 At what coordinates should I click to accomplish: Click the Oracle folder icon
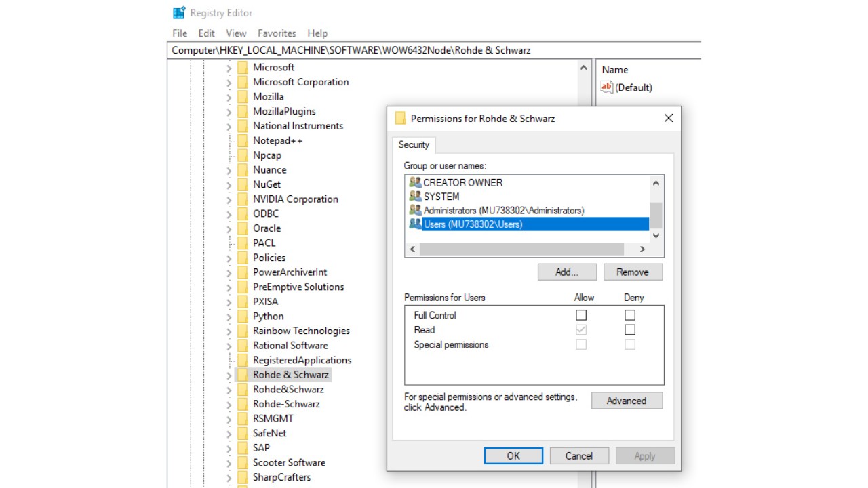coord(243,228)
